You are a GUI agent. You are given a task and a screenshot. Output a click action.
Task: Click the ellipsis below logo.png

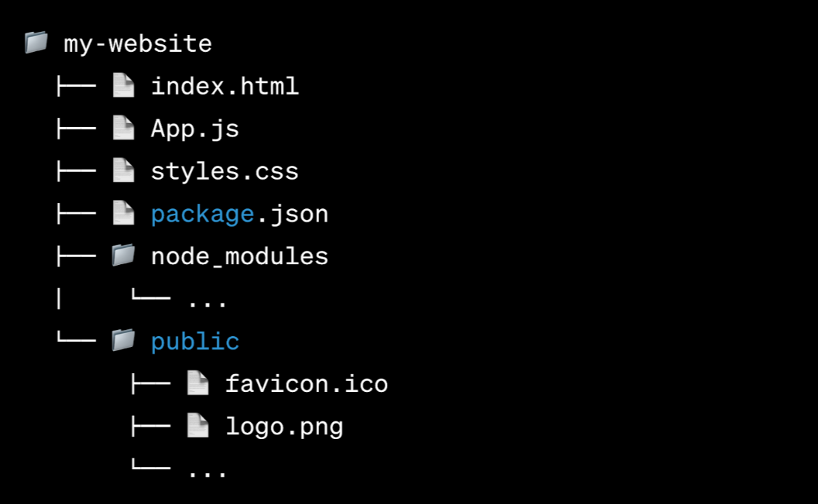207,472
